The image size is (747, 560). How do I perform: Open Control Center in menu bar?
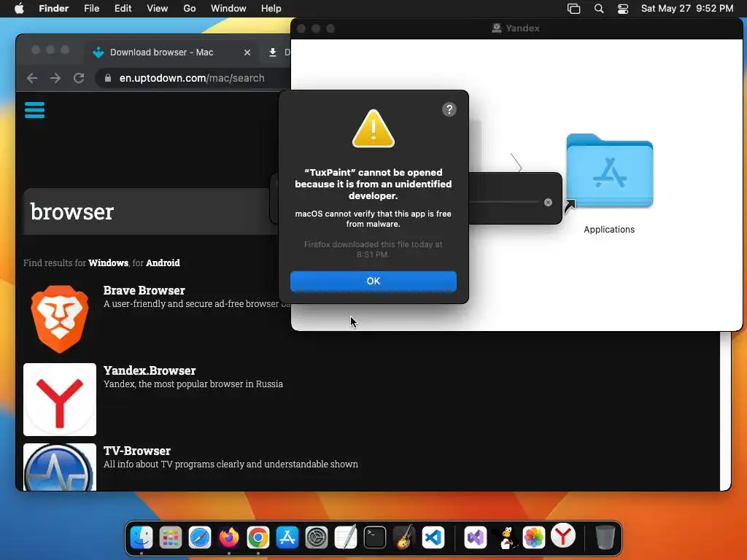tap(623, 9)
